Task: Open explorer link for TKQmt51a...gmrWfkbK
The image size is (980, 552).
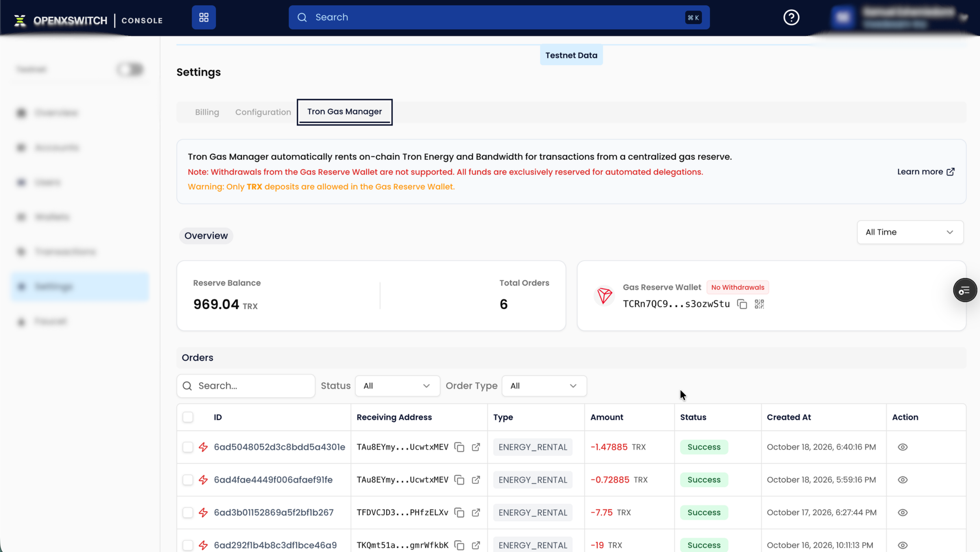Action: click(x=476, y=545)
